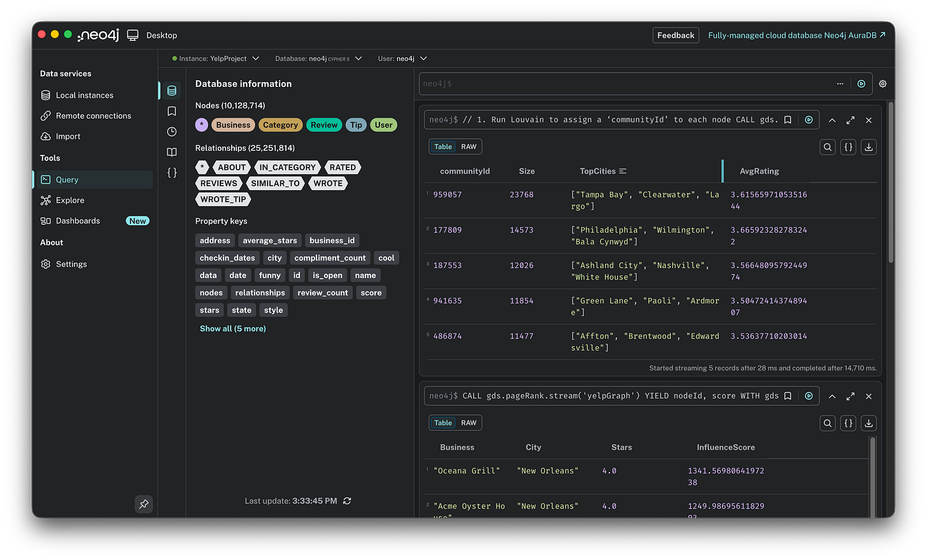Open the parameters curly braces sidebar icon

172,172
